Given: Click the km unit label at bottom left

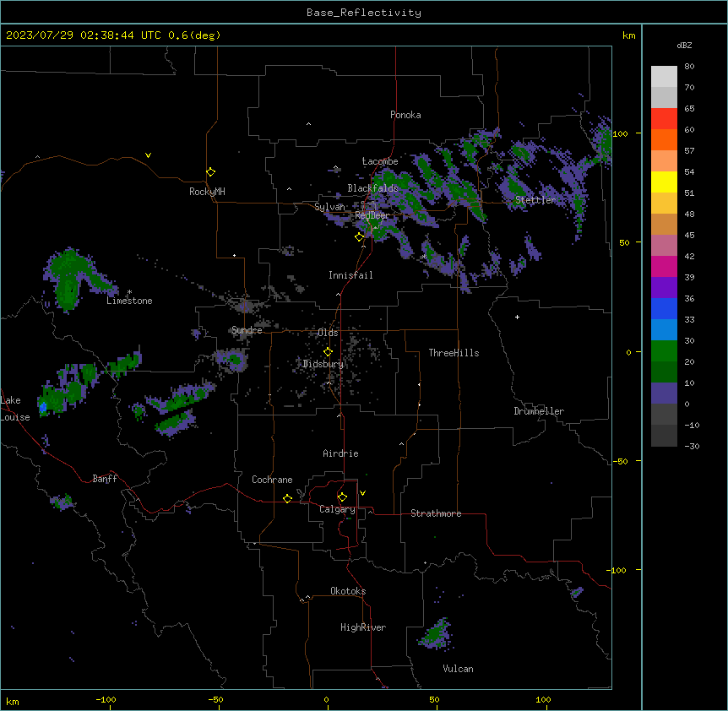Looking at the screenshot, I should coord(13,701).
